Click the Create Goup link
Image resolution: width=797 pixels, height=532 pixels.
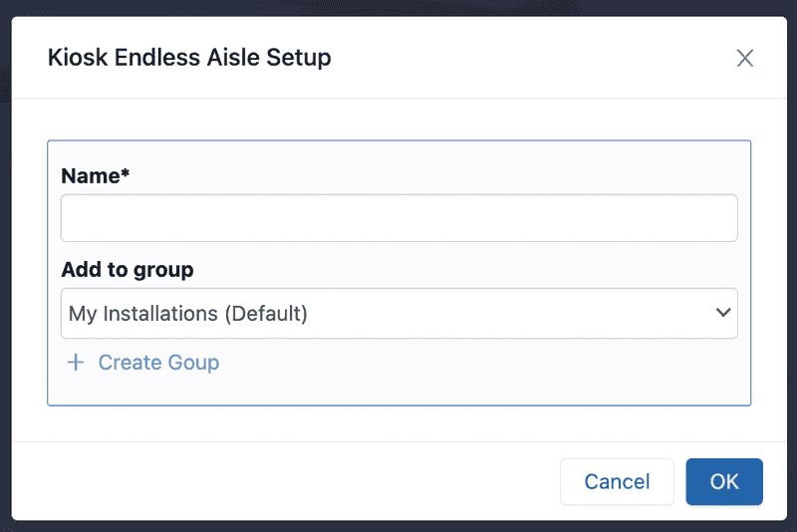click(158, 363)
